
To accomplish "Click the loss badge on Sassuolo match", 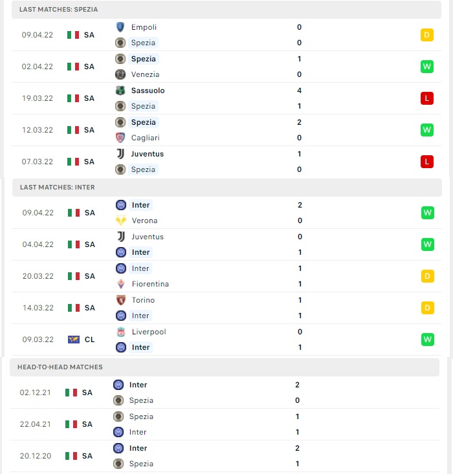I will point(427,98).
